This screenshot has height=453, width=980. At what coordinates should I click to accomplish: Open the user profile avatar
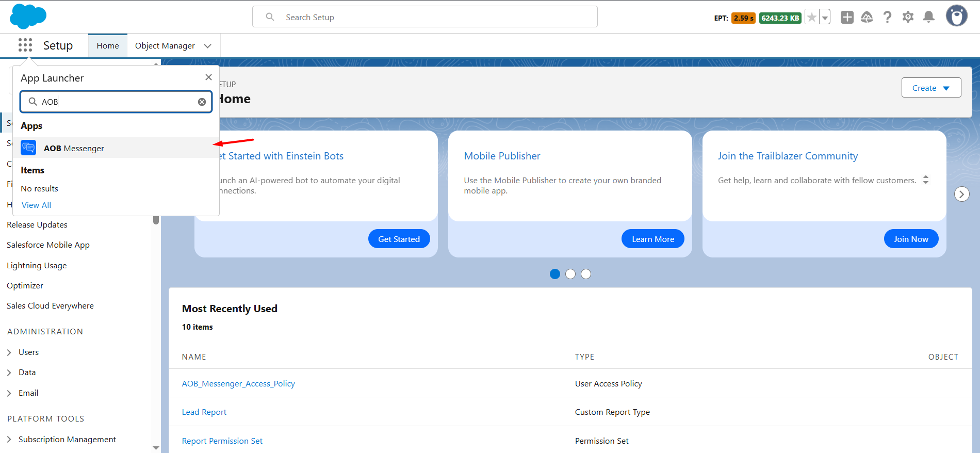956,16
